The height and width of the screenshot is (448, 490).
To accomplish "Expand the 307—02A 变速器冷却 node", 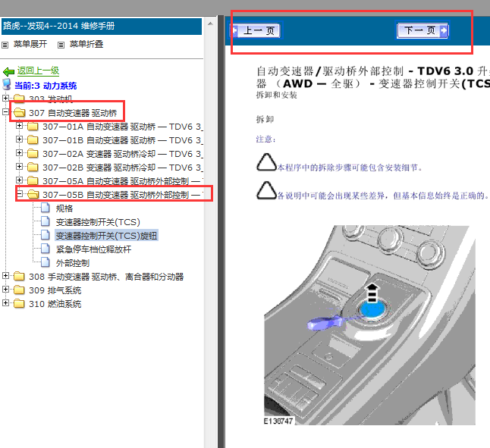I will (x=19, y=153).
